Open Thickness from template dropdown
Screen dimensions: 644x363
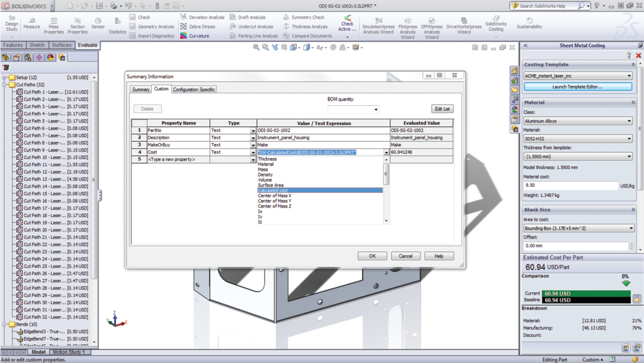tap(629, 156)
